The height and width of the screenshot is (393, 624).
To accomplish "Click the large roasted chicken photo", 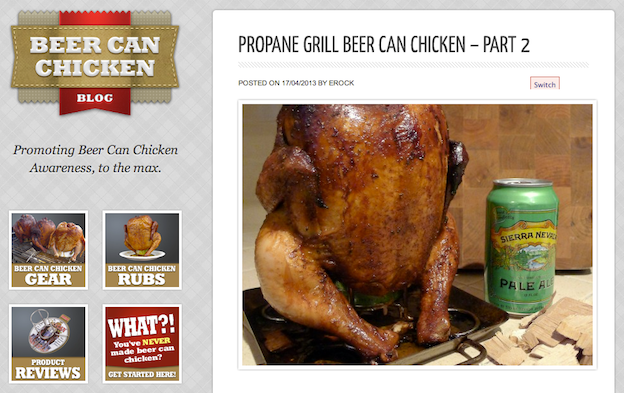I will (x=417, y=235).
